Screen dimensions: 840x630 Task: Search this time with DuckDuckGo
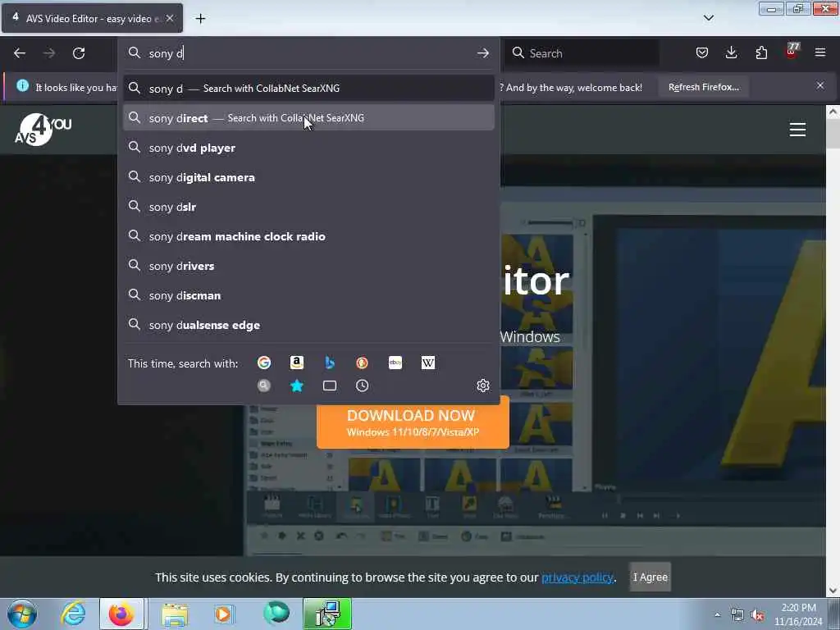[x=362, y=363]
